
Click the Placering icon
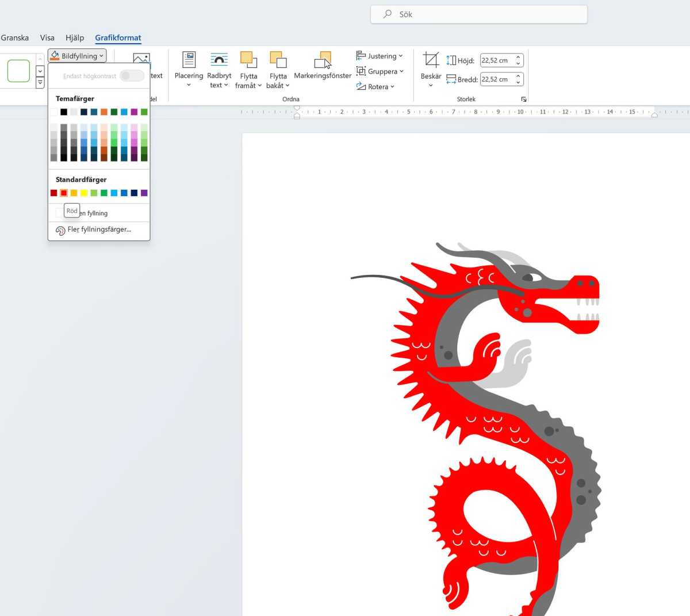click(188, 60)
